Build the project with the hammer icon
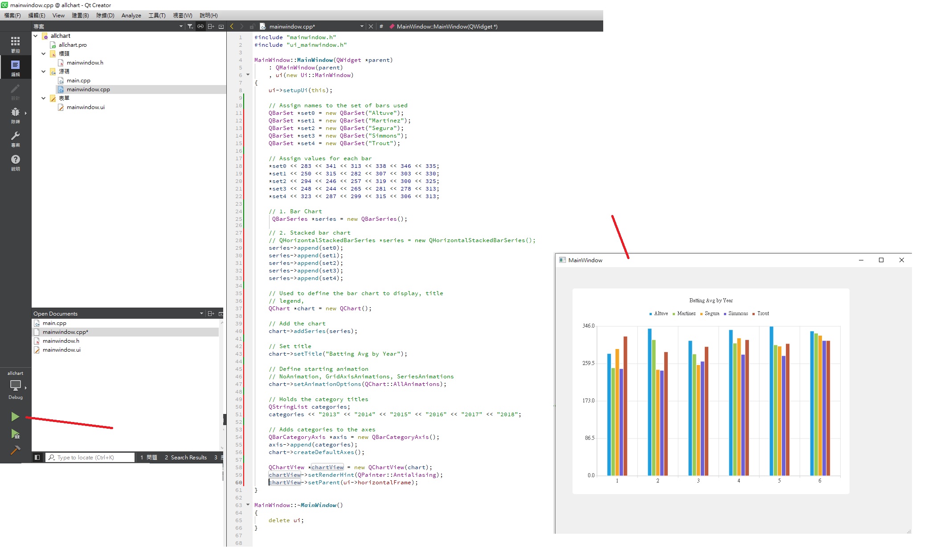 pyautogui.click(x=15, y=450)
